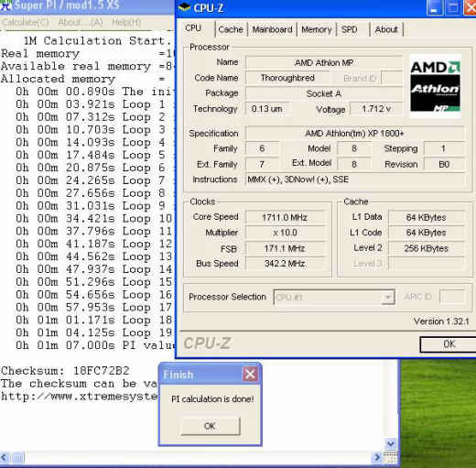Click the xtremesystems URL line in Super PI

click(x=80, y=397)
